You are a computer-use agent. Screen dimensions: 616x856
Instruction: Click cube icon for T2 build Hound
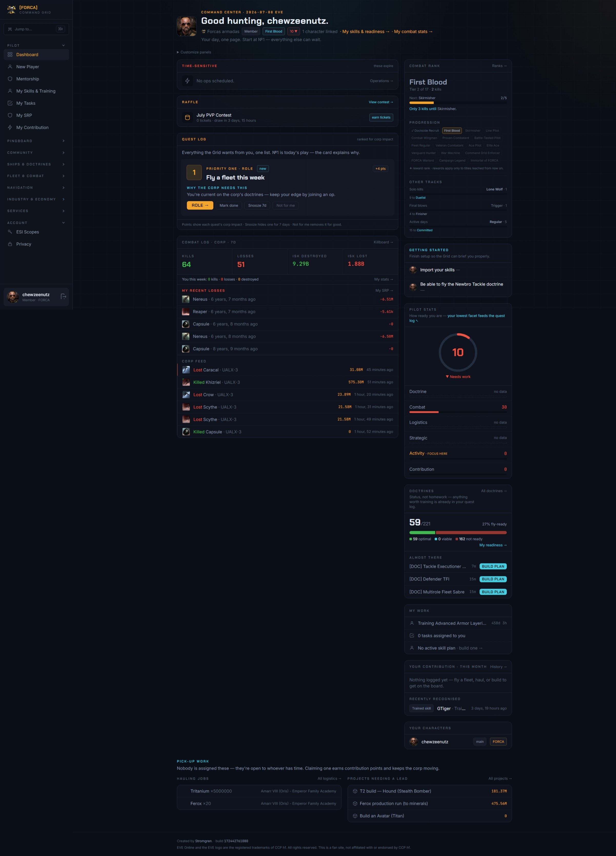pos(355,791)
